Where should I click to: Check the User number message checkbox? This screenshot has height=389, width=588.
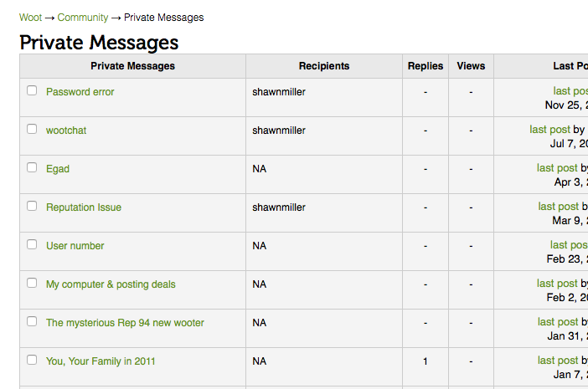pyautogui.click(x=32, y=244)
